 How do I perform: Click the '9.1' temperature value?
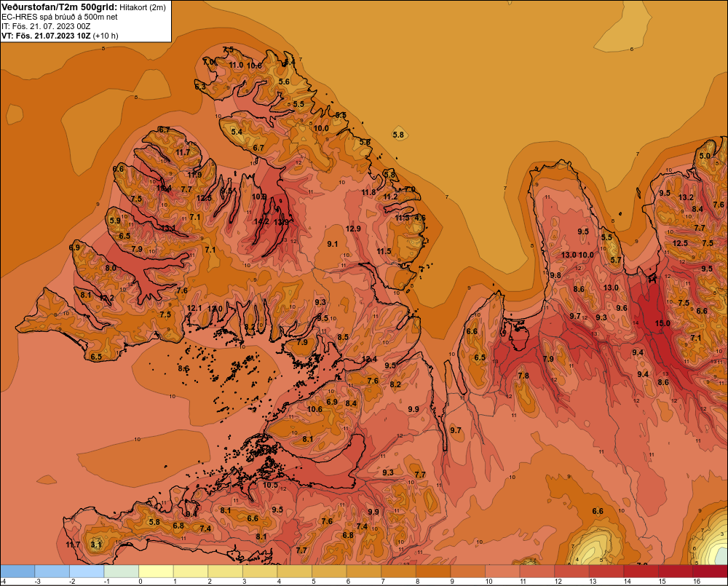coord(333,245)
